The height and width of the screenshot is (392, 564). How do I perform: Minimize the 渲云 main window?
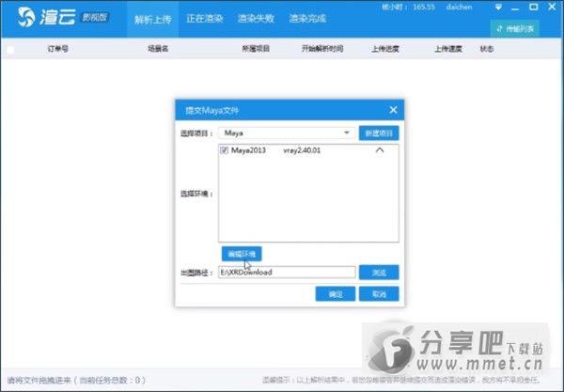click(515, 8)
